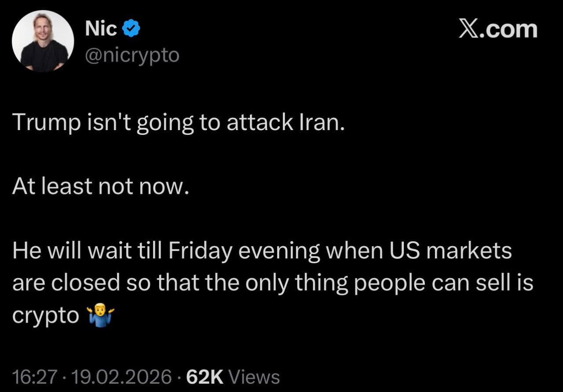
Task: Click Nic's profile avatar photo
Action: (43, 41)
